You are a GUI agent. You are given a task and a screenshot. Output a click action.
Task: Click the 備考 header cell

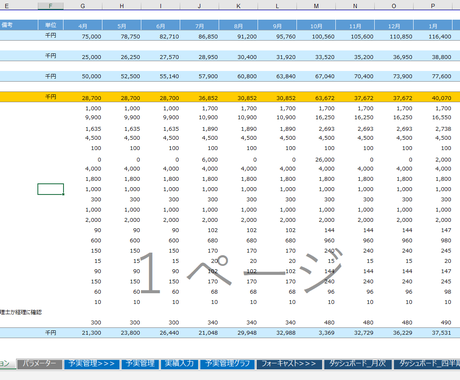pos(18,25)
